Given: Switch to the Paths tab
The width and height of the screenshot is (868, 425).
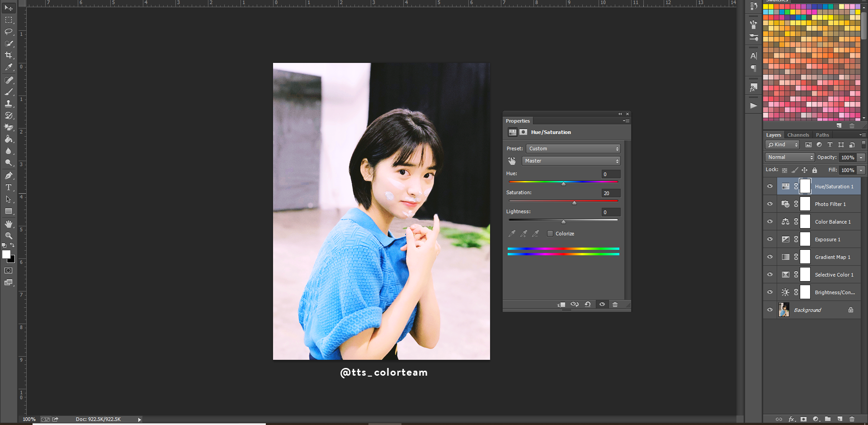Looking at the screenshot, I should (x=822, y=135).
